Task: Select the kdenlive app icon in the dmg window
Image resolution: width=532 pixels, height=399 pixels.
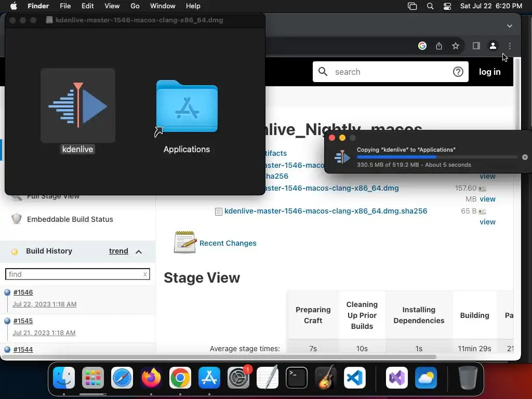Action: click(78, 105)
